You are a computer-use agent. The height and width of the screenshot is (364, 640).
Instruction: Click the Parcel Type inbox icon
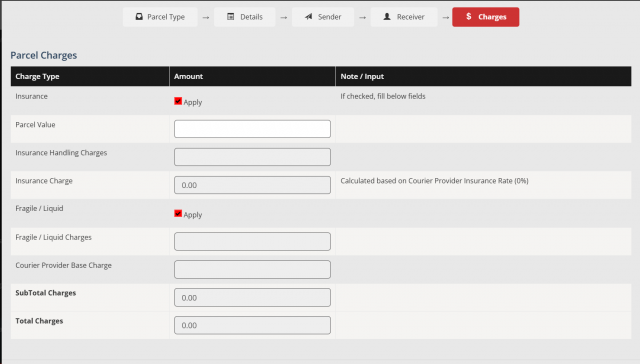click(x=139, y=17)
